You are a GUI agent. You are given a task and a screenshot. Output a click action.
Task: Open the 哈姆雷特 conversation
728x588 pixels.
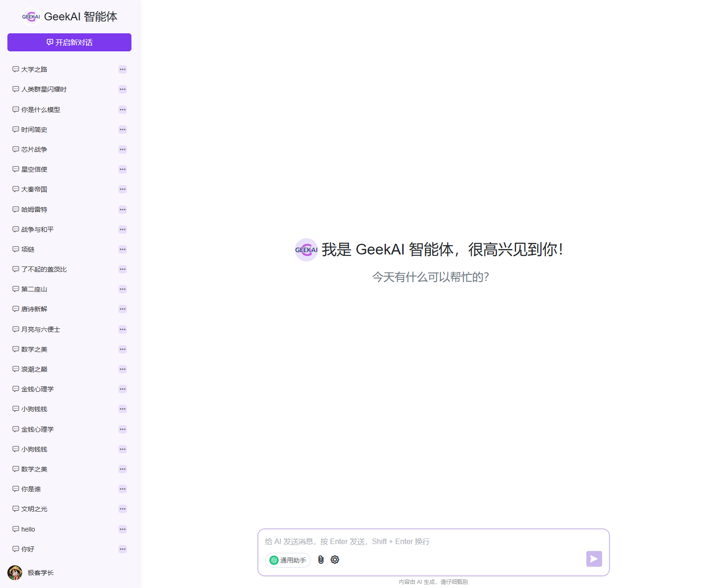tap(69, 210)
